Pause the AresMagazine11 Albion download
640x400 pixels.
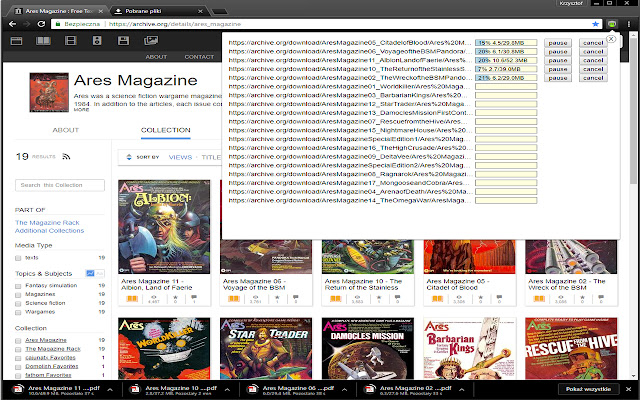click(x=558, y=60)
